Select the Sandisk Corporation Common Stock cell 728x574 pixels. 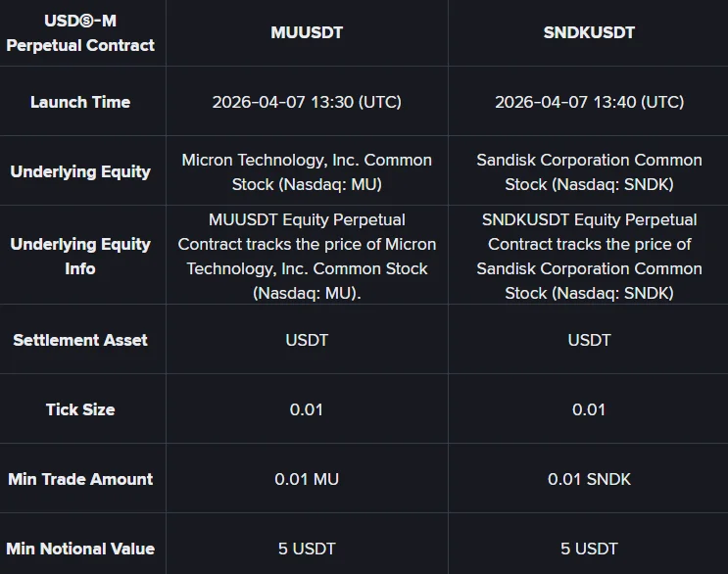(x=589, y=171)
